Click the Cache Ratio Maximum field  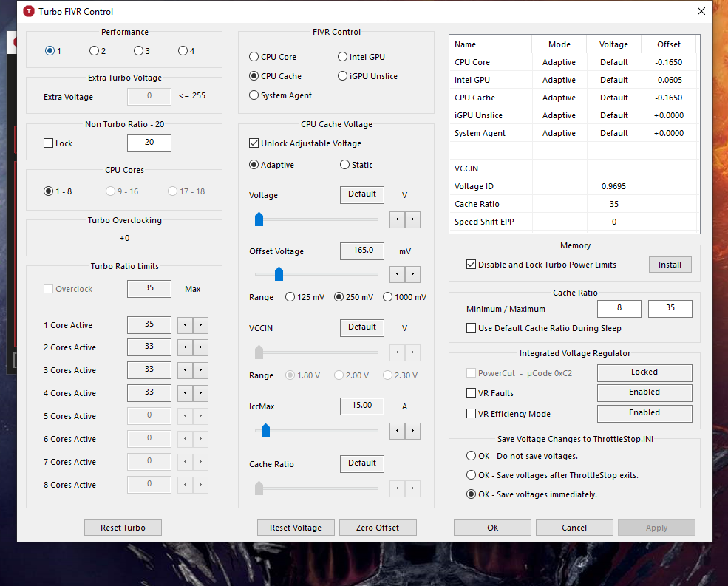670,308
